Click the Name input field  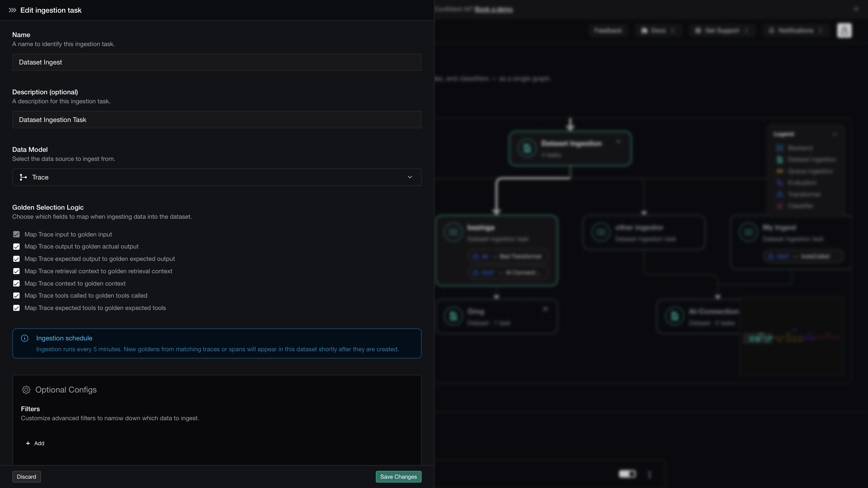pos(217,62)
